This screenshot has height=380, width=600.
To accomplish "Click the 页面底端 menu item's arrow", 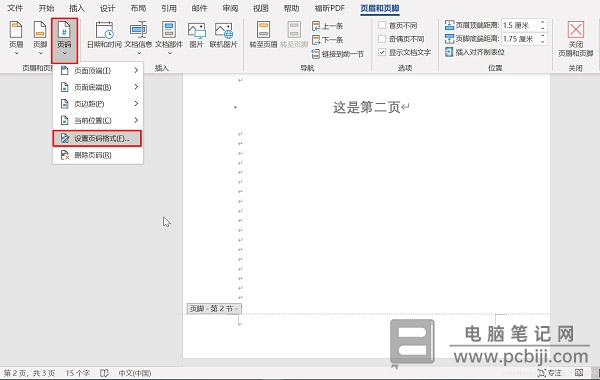I will pyautogui.click(x=136, y=87).
